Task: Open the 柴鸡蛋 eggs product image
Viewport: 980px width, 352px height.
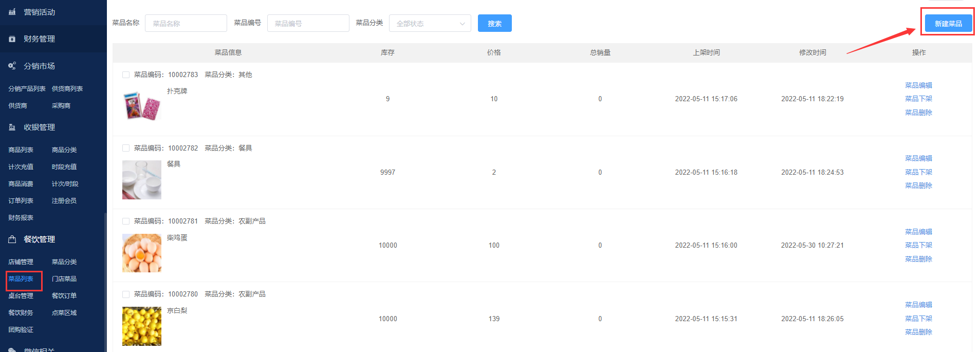Action: tap(141, 253)
